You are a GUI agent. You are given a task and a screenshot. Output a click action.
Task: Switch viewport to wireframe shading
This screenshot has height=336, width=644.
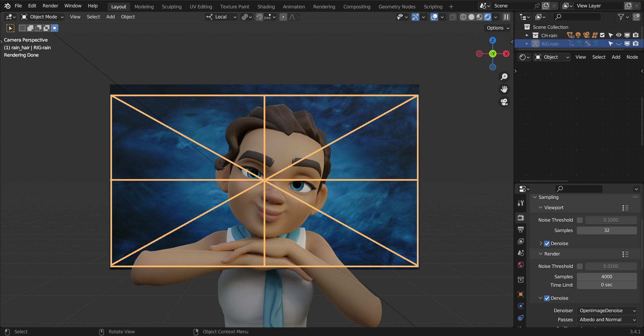[x=463, y=17]
